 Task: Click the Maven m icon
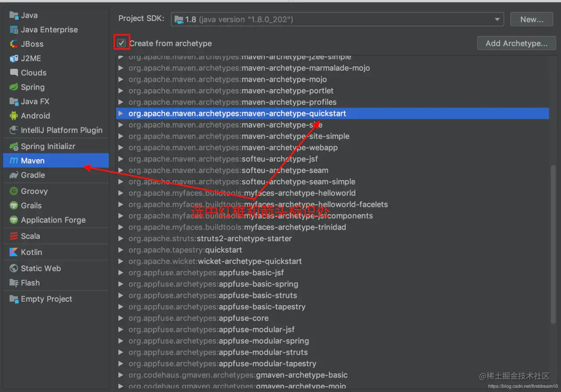(14, 161)
